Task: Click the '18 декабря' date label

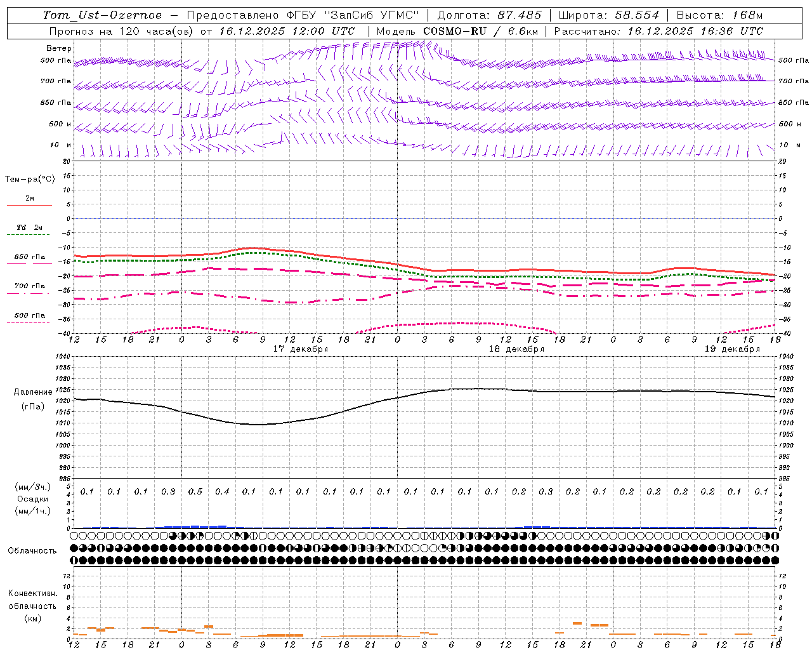Action: pyautogui.click(x=516, y=349)
